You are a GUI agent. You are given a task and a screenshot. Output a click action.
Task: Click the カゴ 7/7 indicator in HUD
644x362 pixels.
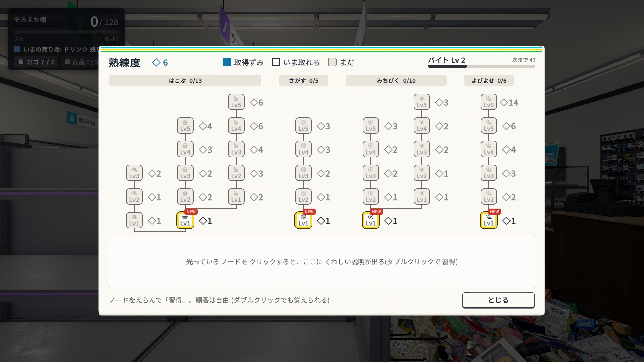click(36, 62)
